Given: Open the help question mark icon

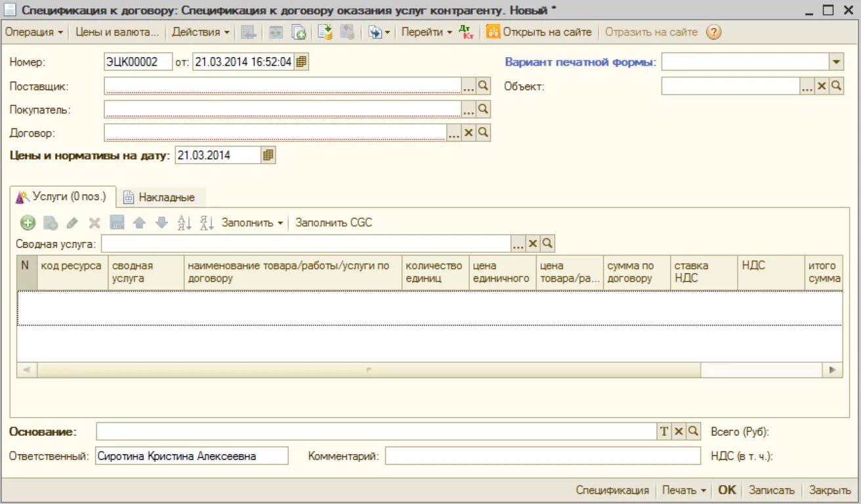Looking at the screenshot, I should [x=714, y=32].
